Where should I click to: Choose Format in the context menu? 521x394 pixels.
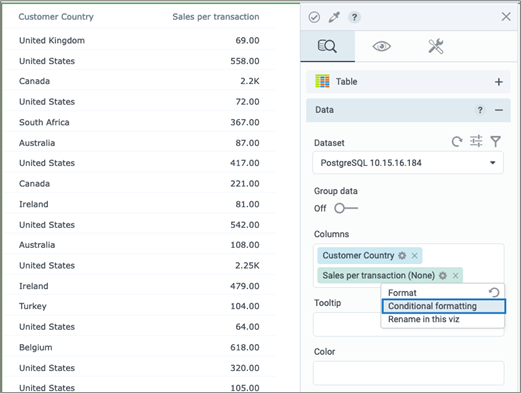pyautogui.click(x=402, y=293)
